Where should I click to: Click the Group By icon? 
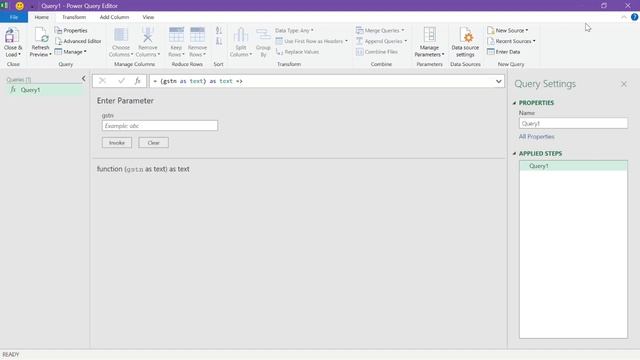[x=263, y=35]
